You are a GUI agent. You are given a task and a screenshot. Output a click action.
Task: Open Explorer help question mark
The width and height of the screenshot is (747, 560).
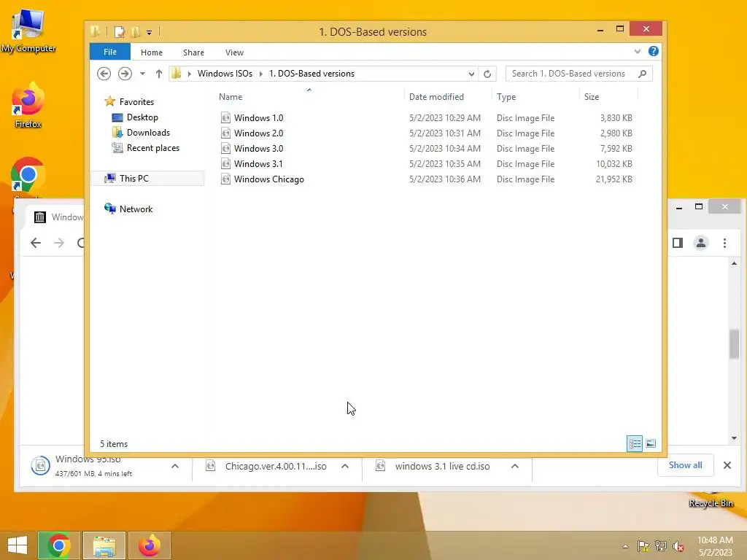coord(653,52)
